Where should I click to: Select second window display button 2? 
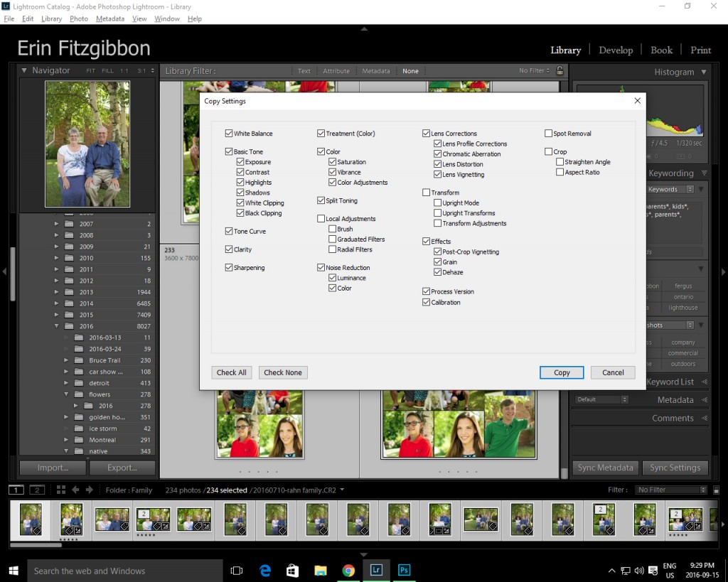click(37, 490)
